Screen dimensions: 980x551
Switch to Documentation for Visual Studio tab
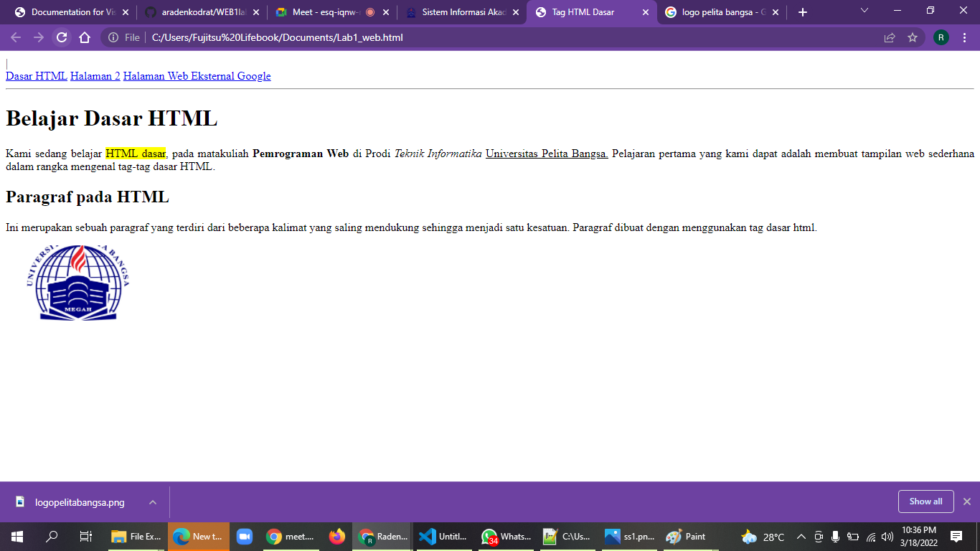pos(72,12)
